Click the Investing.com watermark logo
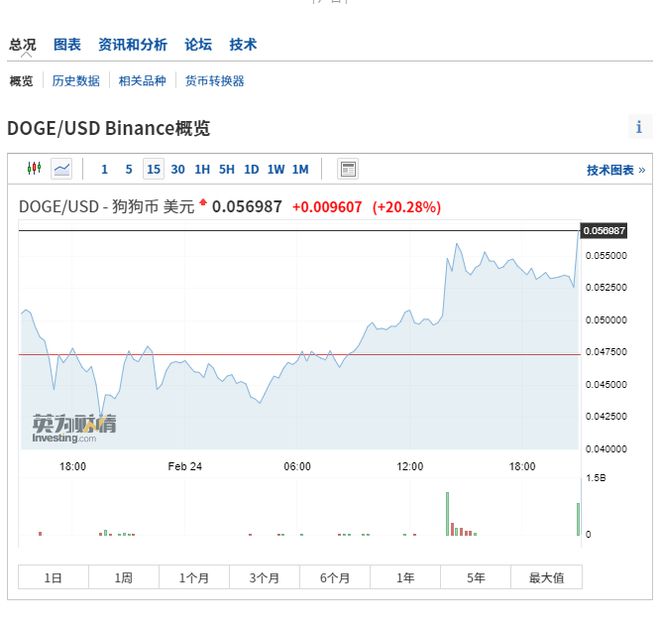Image resolution: width=660 pixels, height=629 pixels. point(73,428)
